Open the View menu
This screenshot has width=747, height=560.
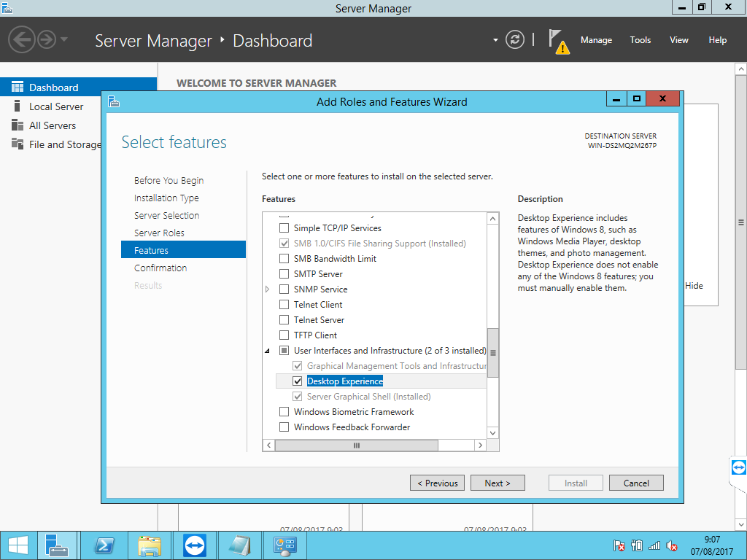(679, 40)
